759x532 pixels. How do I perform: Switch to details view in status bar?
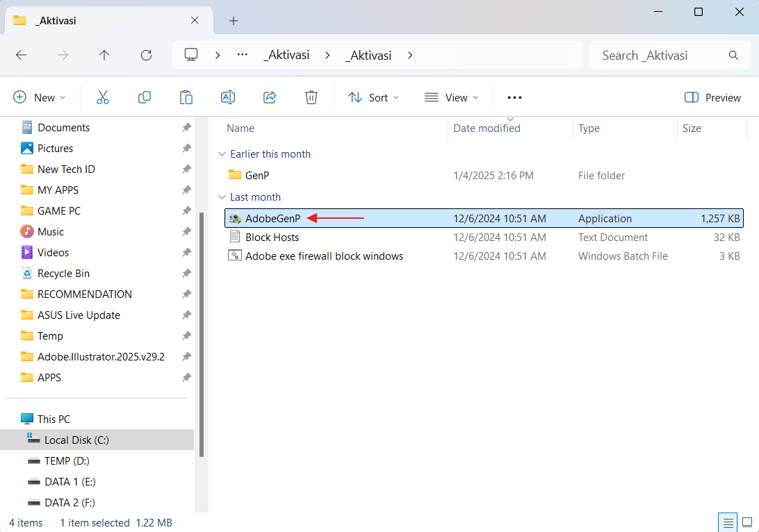coord(728,522)
